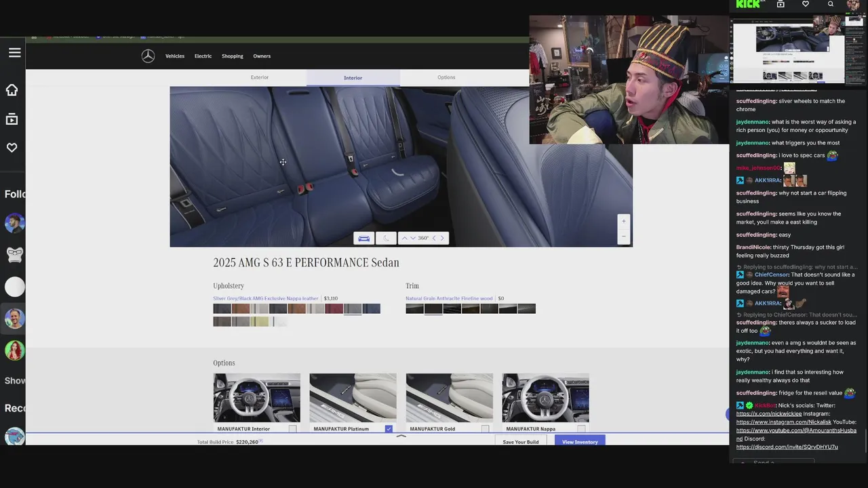Expand the build summary bar chevron
The width and height of the screenshot is (868, 488).
(x=401, y=436)
